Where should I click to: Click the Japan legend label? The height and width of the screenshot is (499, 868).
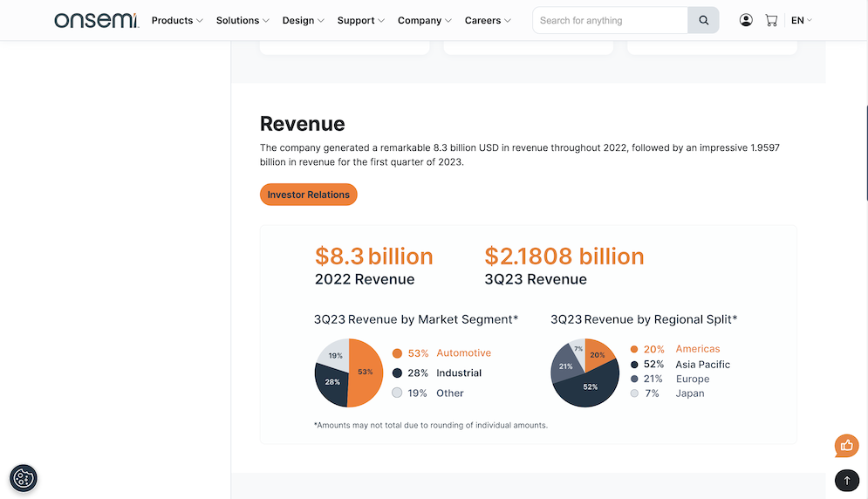tap(690, 393)
